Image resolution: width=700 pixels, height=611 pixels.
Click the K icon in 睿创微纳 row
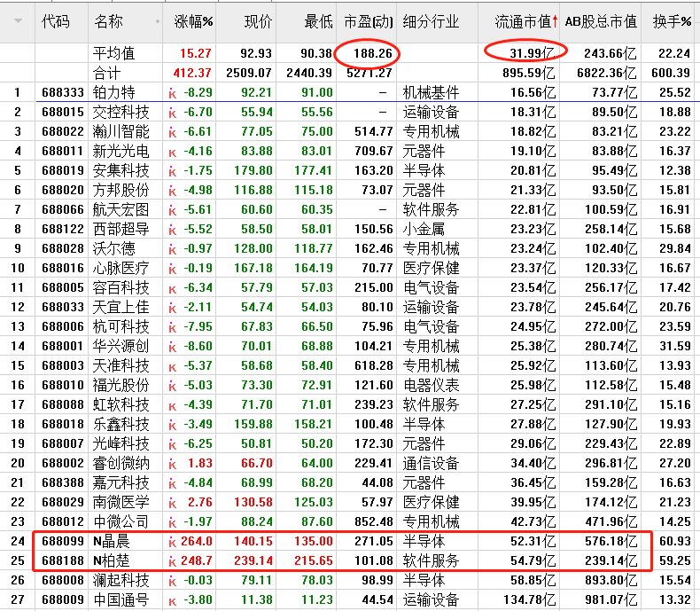pyautogui.click(x=172, y=465)
